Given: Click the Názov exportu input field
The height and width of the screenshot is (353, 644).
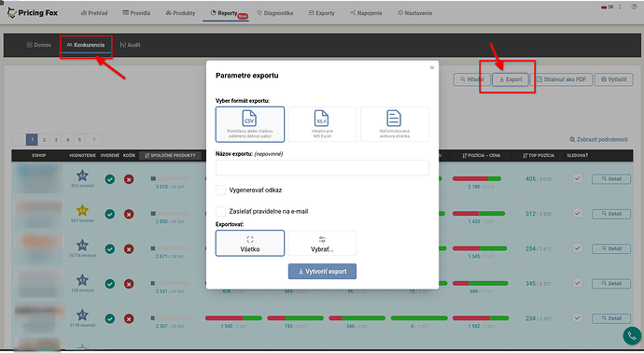Looking at the screenshot, I should 322,168.
